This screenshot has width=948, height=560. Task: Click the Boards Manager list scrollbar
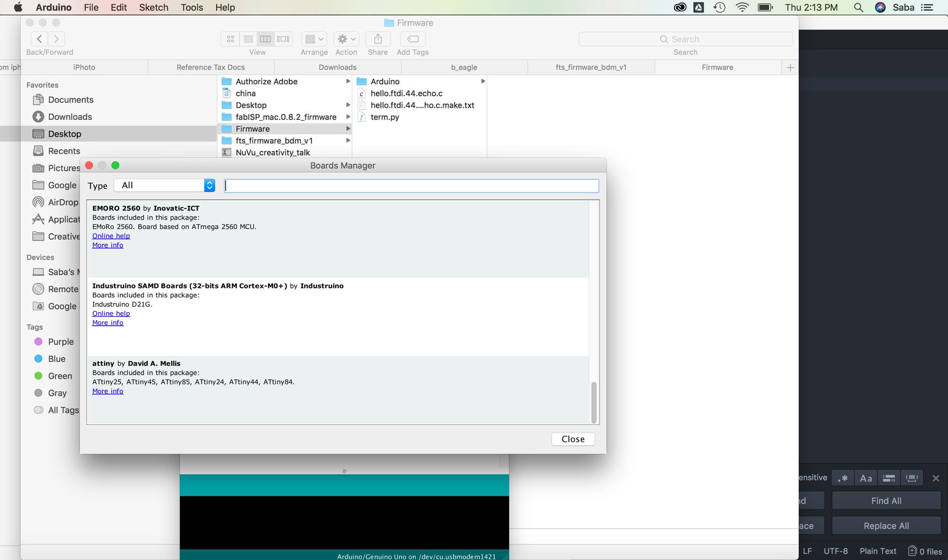pos(594,402)
